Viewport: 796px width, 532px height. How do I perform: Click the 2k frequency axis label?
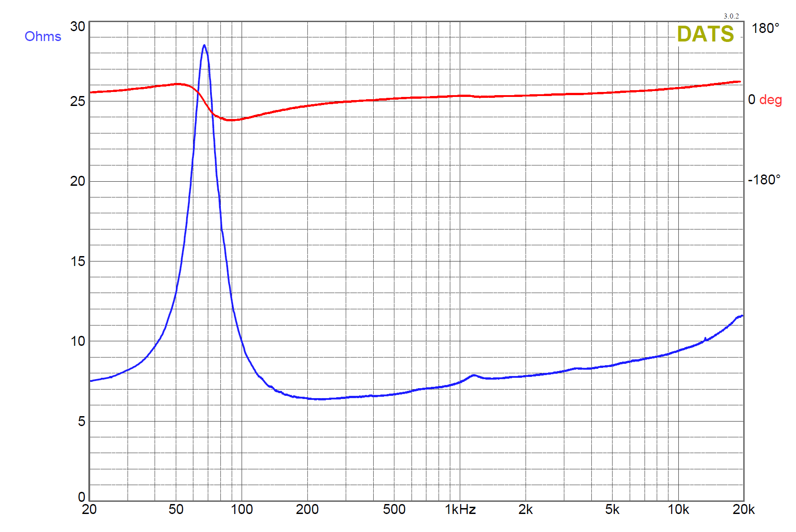coord(526,509)
